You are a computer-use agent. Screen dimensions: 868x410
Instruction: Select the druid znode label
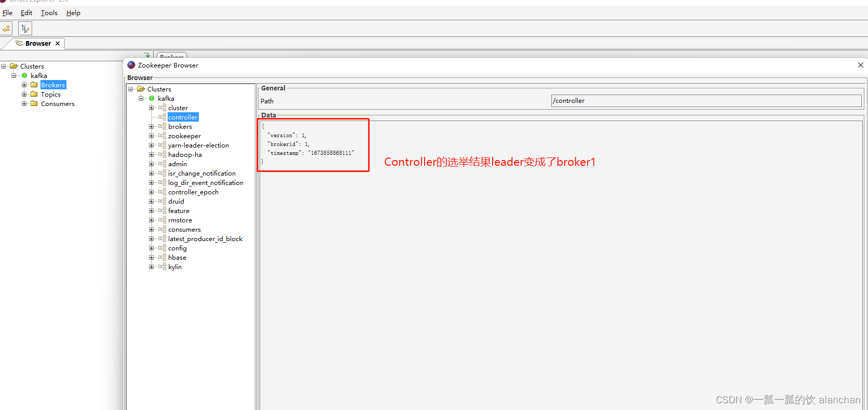pos(176,201)
